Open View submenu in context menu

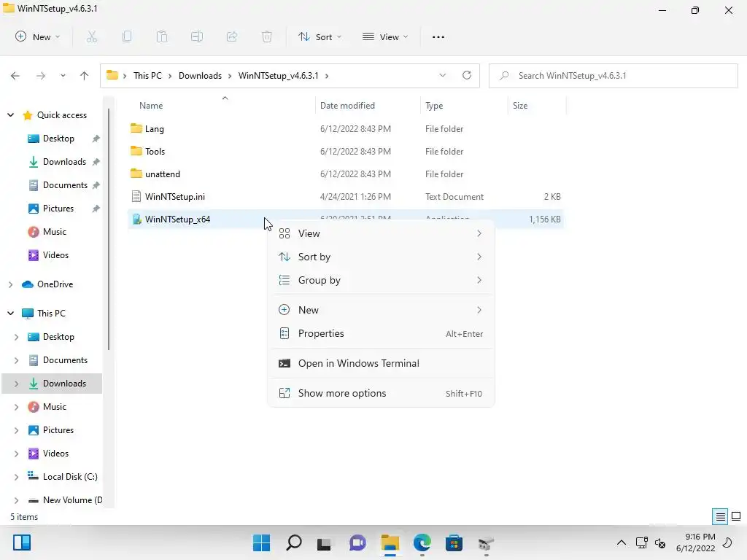click(x=381, y=233)
